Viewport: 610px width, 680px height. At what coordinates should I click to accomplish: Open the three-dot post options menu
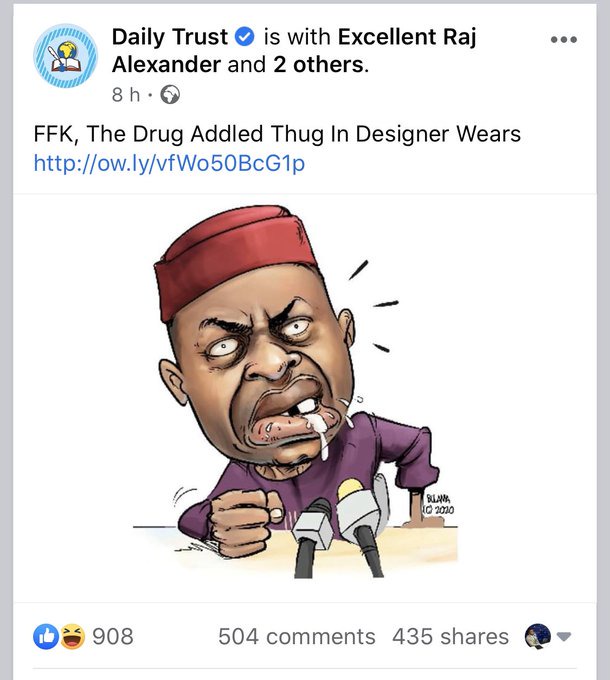pyautogui.click(x=563, y=39)
